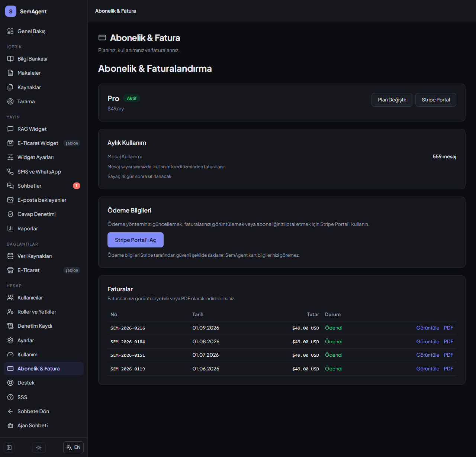Toggle light/dark theme sun icon
The width and height of the screenshot is (476, 457).
coord(39,447)
